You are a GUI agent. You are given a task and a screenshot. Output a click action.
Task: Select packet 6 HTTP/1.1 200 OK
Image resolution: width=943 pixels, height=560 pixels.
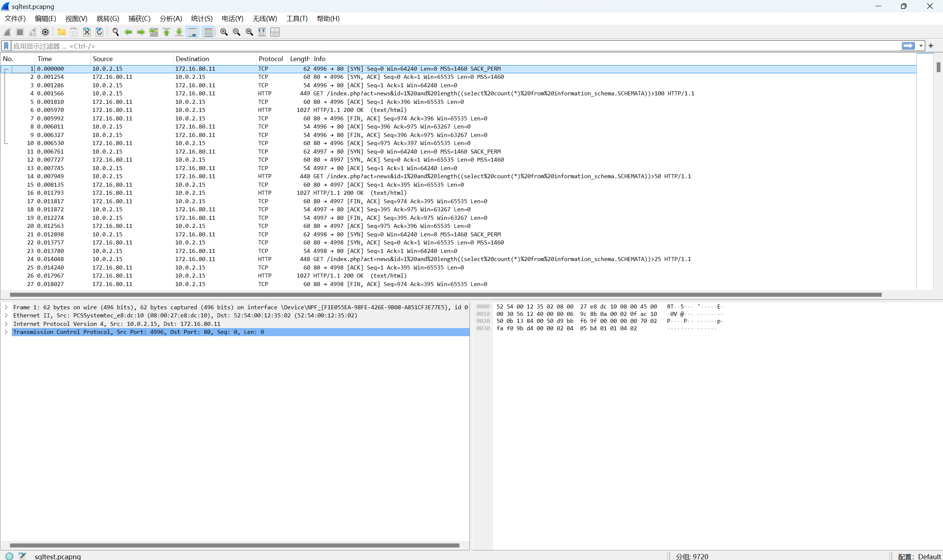click(458, 110)
